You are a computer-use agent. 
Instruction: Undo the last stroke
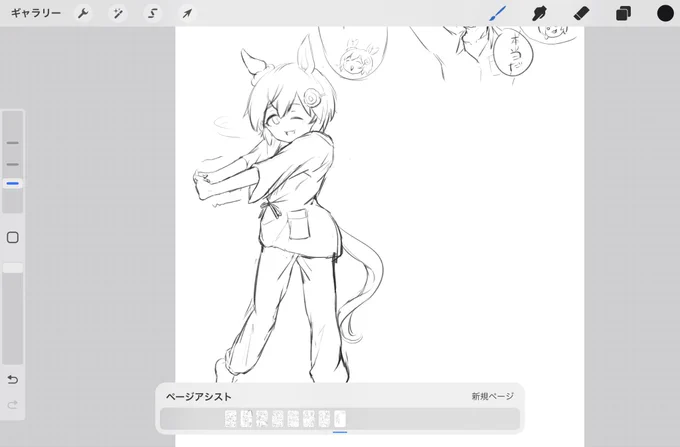tap(13, 380)
